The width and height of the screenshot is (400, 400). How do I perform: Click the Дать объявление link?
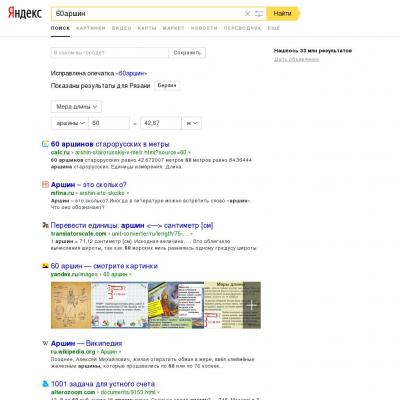(x=296, y=59)
